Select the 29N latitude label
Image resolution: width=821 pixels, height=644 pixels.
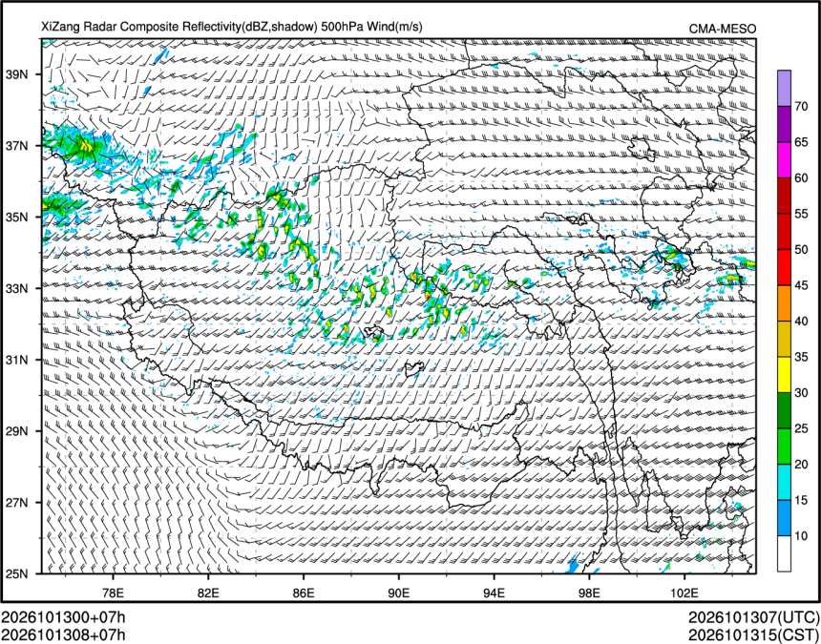[x=17, y=431]
